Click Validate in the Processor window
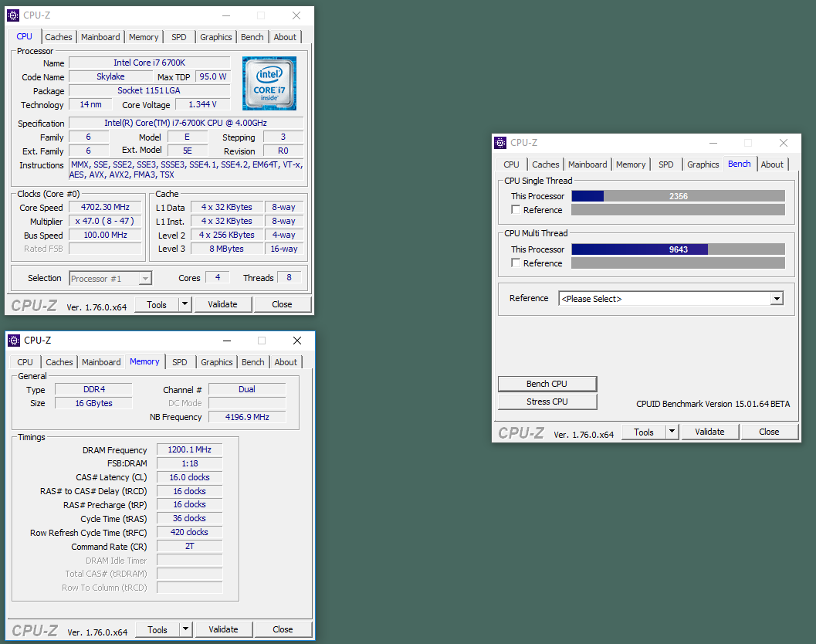The image size is (816, 644). click(x=223, y=304)
